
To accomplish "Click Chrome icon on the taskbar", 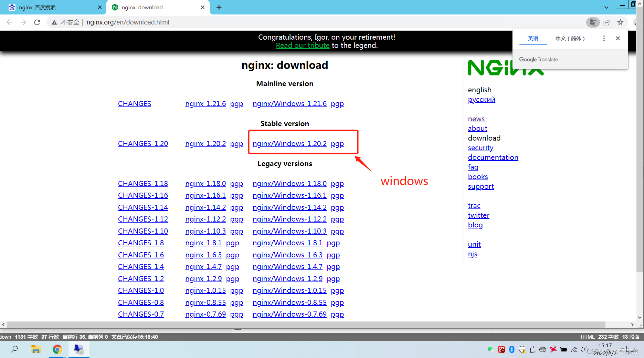I will pyautogui.click(x=57, y=349).
